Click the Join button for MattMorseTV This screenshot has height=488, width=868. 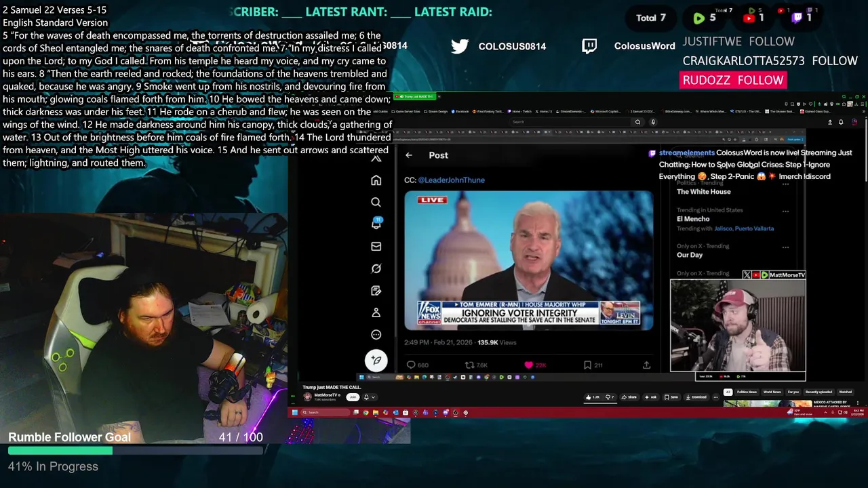pyautogui.click(x=353, y=397)
